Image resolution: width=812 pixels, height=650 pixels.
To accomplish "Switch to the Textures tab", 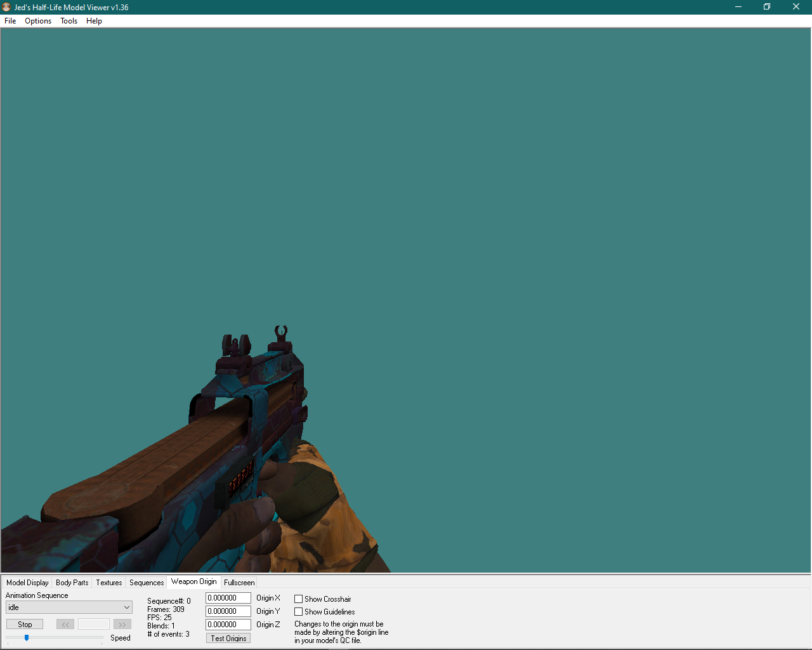I will (x=109, y=583).
